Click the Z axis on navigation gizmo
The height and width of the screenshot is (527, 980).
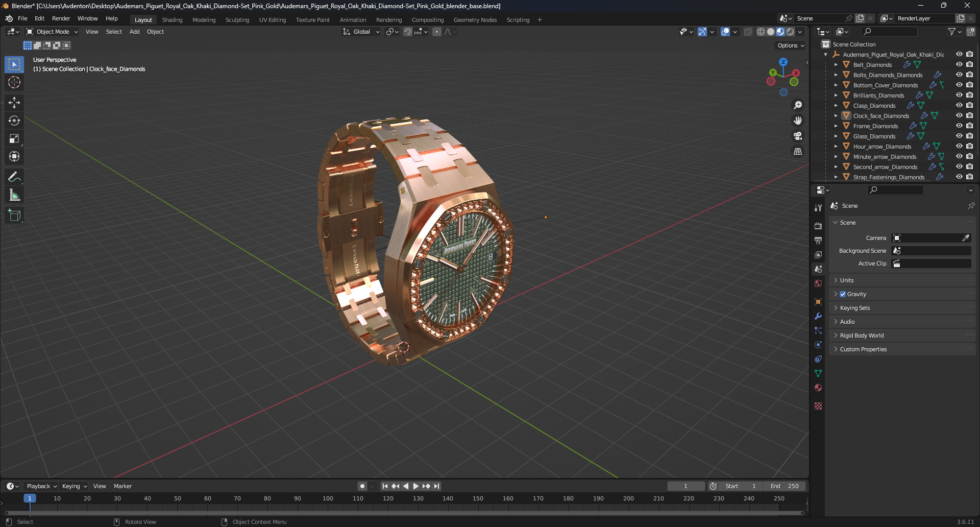[x=783, y=62]
